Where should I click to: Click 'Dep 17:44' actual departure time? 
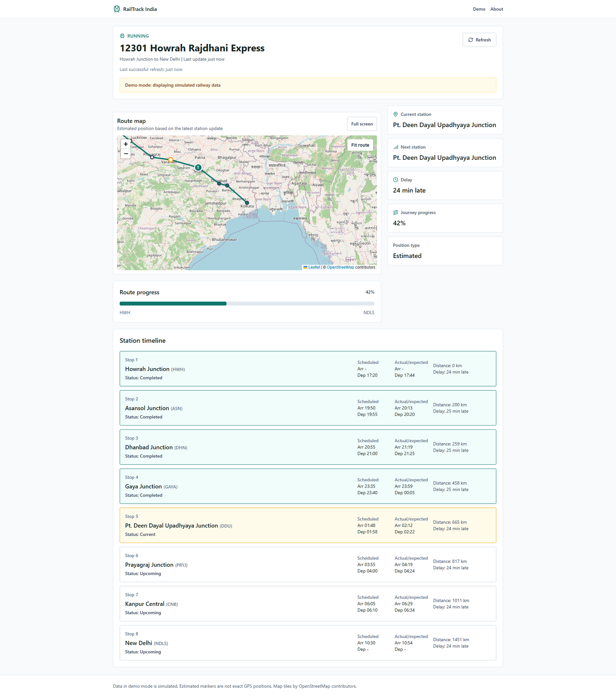(x=405, y=375)
